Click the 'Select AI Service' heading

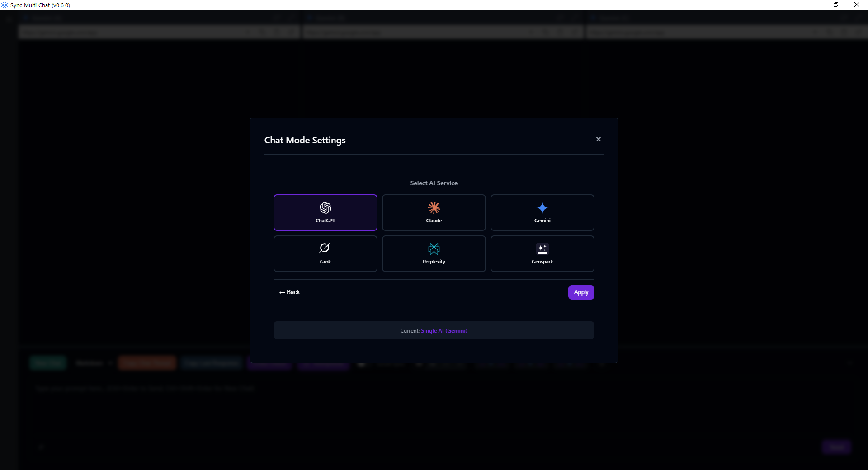point(434,183)
